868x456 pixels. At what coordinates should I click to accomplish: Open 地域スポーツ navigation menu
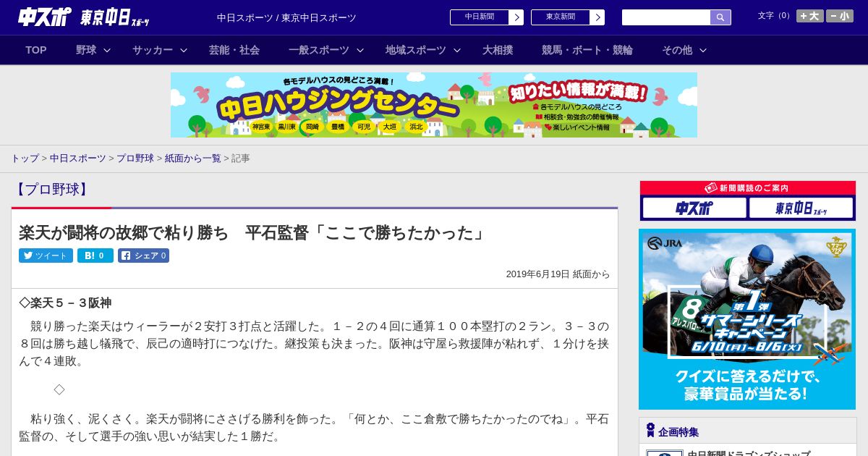tap(416, 50)
